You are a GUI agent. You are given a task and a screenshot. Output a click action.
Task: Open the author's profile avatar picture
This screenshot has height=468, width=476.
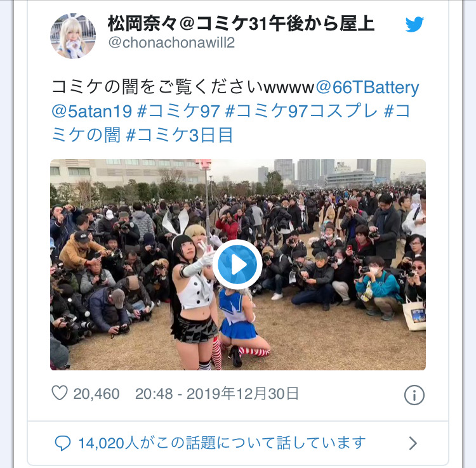point(73,36)
